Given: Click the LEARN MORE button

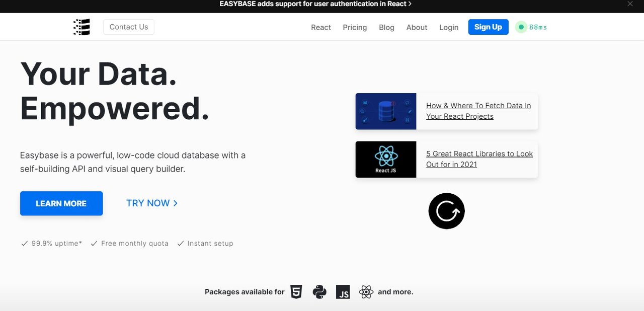Looking at the screenshot, I should pyautogui.click(x=61, y=203).
